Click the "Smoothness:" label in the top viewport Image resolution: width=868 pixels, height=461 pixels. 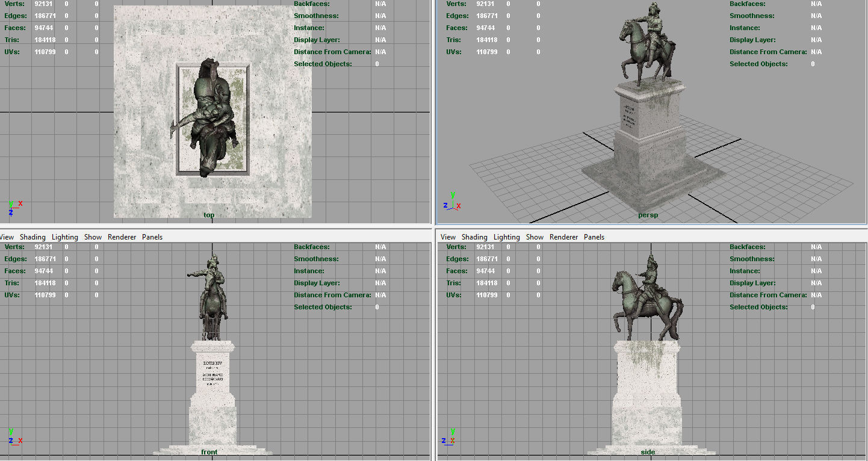click(x=316, y=16)
